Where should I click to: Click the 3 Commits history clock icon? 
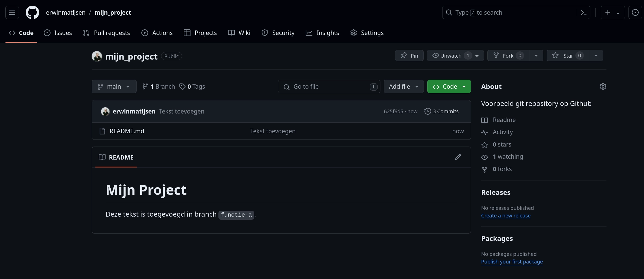point(428,111)
